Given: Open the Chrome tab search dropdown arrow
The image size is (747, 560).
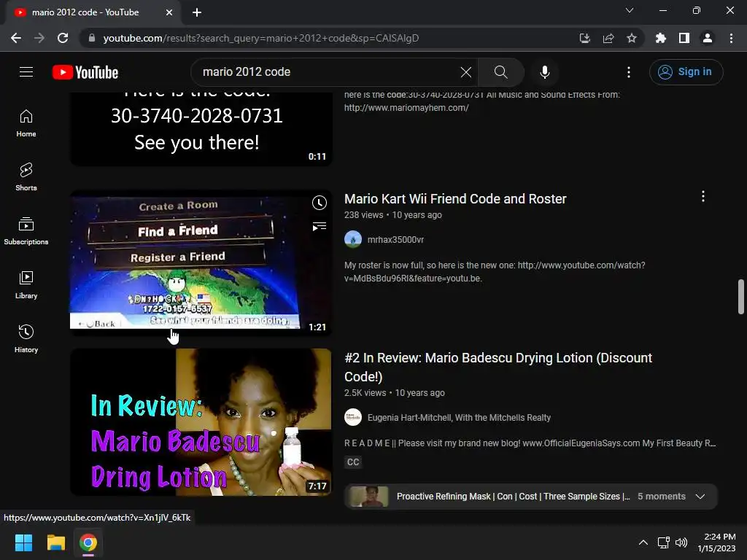Looking at the screenshot, I should tap(630, 10).
